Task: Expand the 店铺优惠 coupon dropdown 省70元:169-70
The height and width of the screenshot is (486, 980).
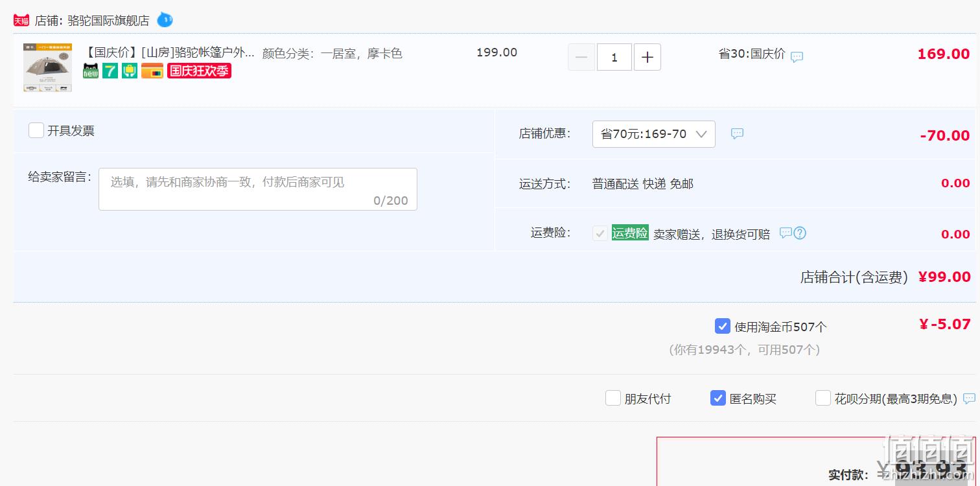Action: 653,134
